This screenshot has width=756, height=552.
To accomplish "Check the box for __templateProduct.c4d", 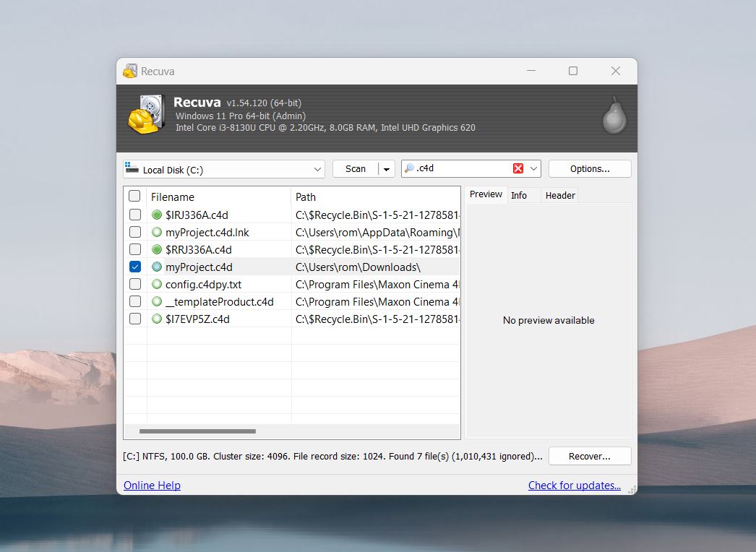I will point(135,301).
